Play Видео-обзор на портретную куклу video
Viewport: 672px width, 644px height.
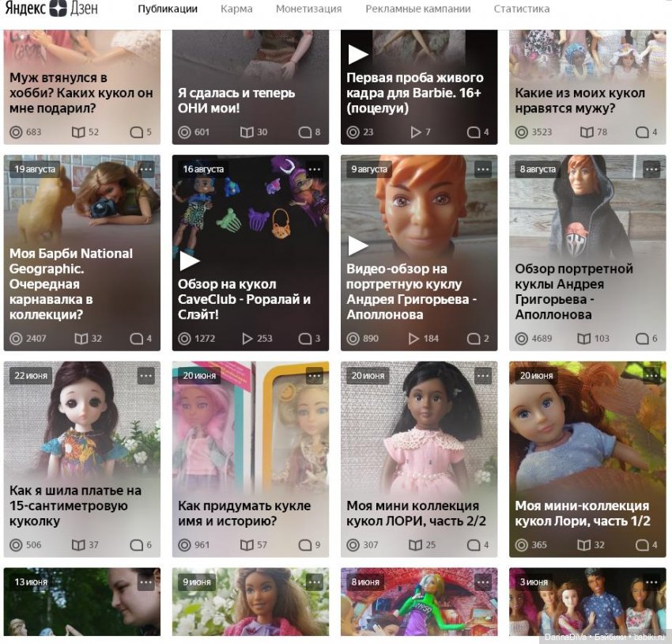(x=357, y=246)
